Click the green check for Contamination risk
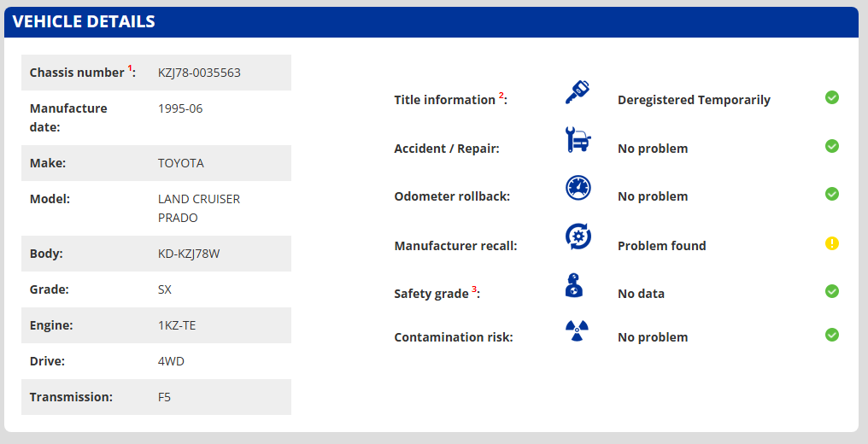 831,334
